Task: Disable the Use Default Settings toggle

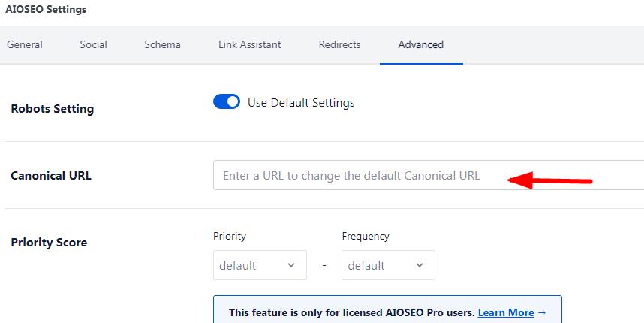Action: 227,101
